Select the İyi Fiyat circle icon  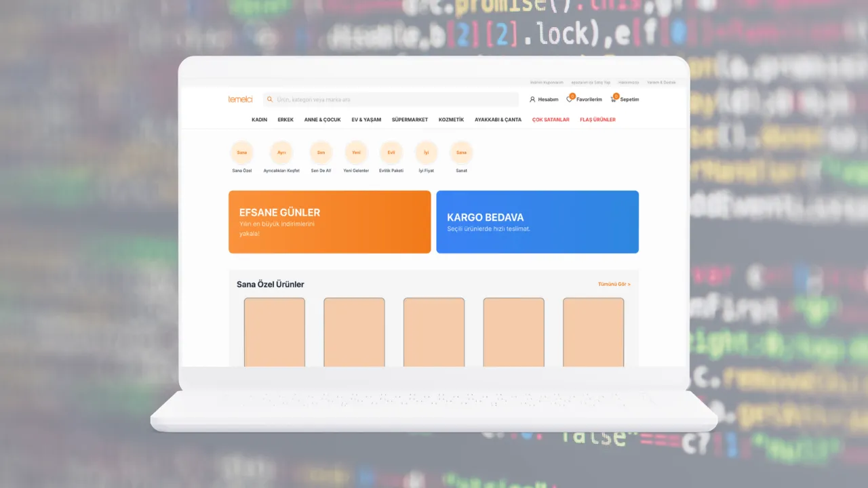[x=427, y=152]
